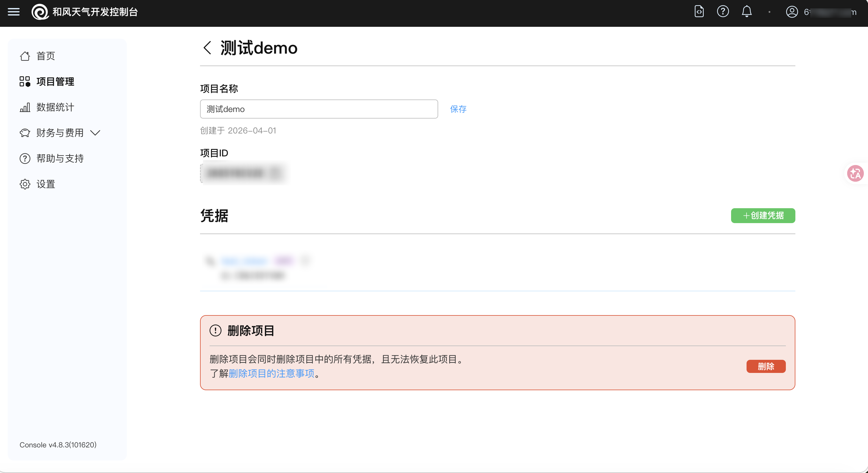This screenshot has height=473, width=868.
Task: Click the +创建凭据 button
Action: click(763, 215)
